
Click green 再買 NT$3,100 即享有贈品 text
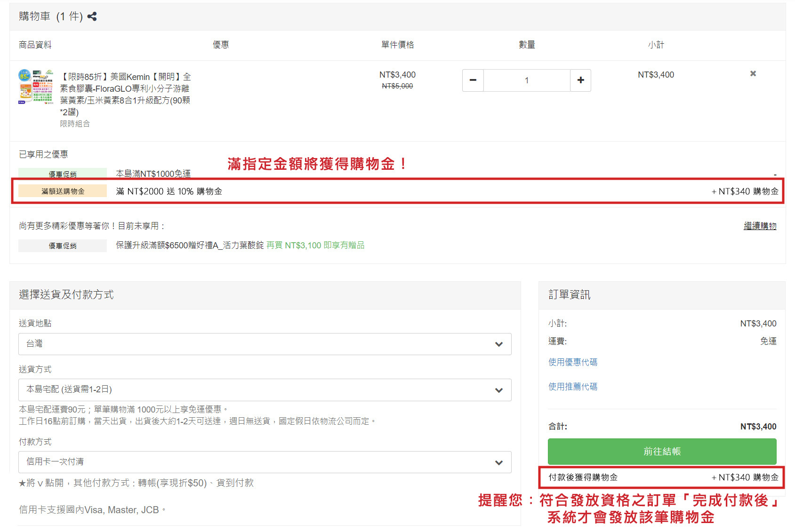pos(315,245)
